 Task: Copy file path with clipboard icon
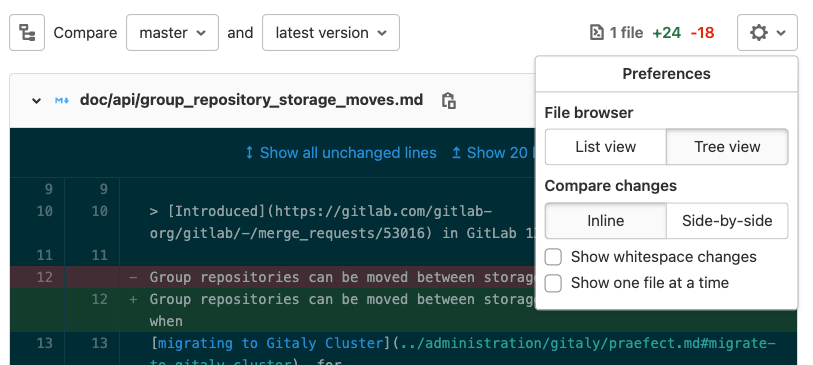click(x=448, y=100)
